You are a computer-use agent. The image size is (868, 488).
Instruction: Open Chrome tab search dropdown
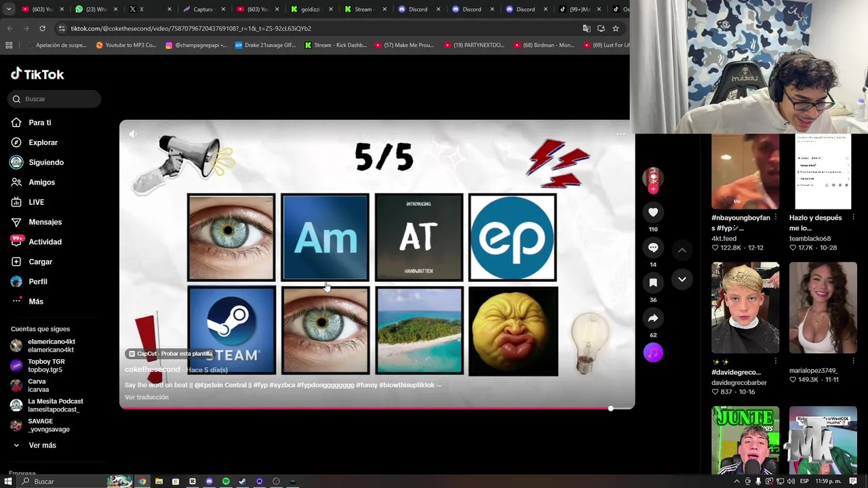click(8, 9)
